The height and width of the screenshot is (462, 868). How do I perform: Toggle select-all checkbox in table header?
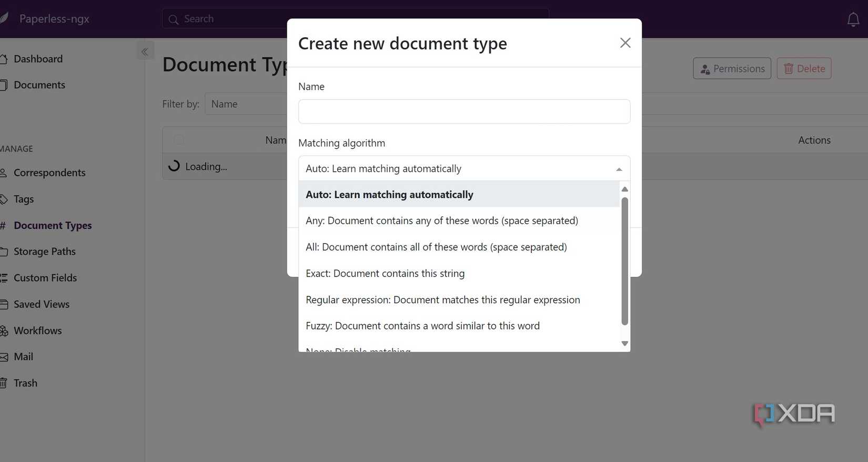(x=179, y=140)
